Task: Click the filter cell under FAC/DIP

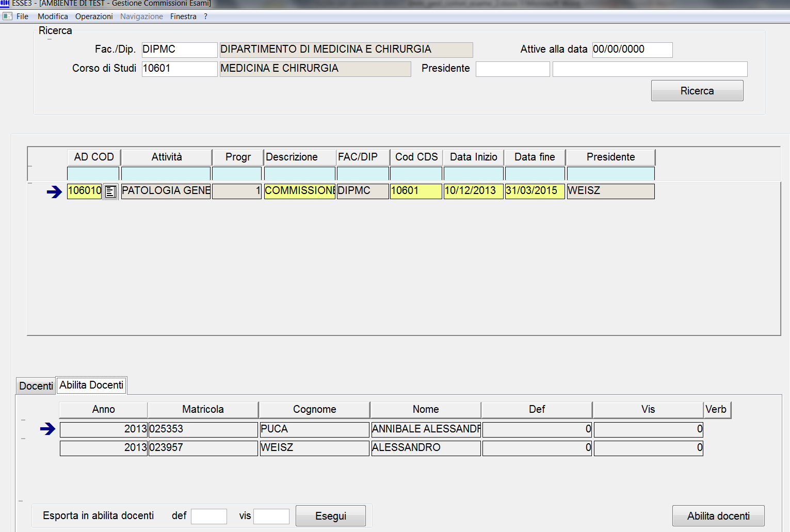Action: click(363, 173)
